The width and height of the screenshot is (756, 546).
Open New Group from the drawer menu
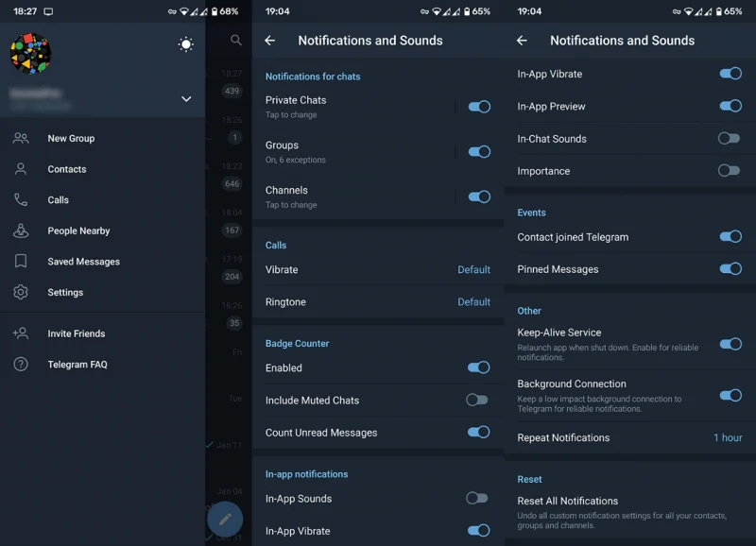pos(102,138)
